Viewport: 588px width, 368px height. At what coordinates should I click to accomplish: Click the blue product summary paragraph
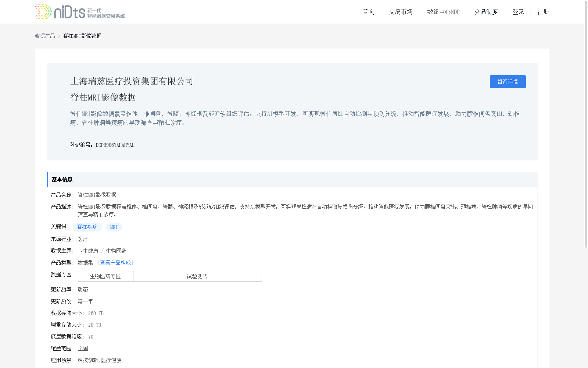coord(295,118)
